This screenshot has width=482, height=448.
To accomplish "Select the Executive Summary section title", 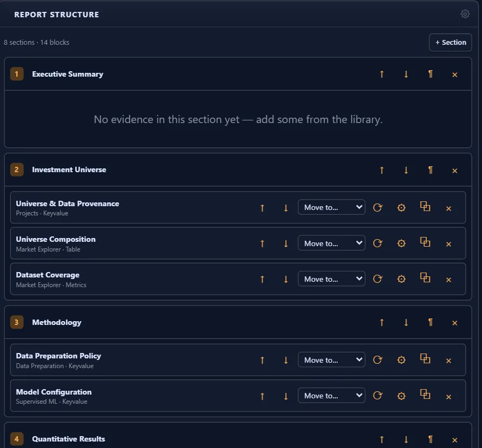I will click(x=68, y=74).
